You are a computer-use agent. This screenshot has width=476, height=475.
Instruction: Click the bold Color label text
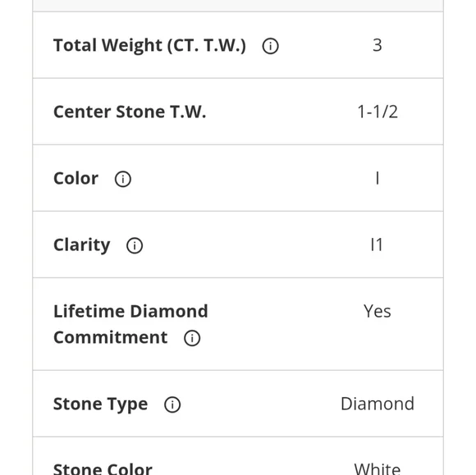pos(76,178)
